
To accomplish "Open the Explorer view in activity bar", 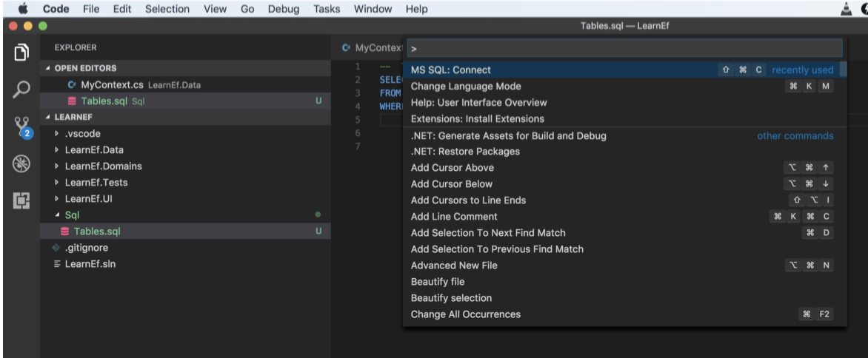I will tap(21, 53).
